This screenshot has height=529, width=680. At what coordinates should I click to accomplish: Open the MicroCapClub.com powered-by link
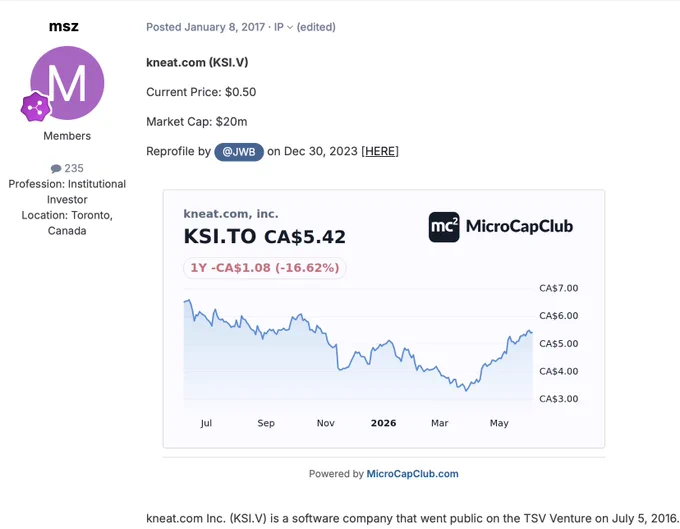coord(412,473)
